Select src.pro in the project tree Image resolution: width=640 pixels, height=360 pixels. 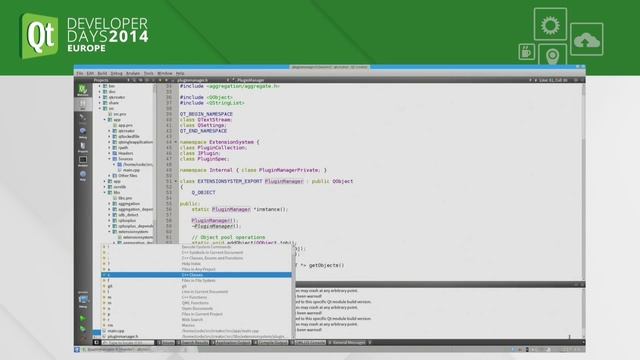[x=120, y=114]
